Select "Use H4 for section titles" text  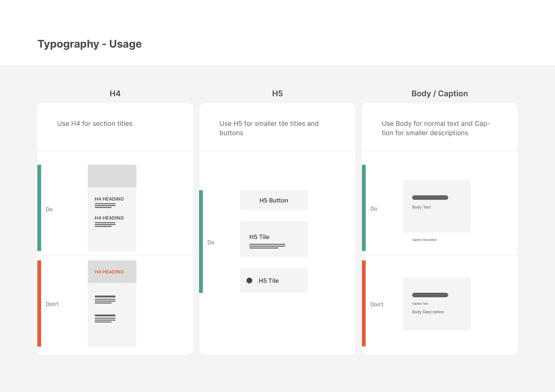(95, 124)
